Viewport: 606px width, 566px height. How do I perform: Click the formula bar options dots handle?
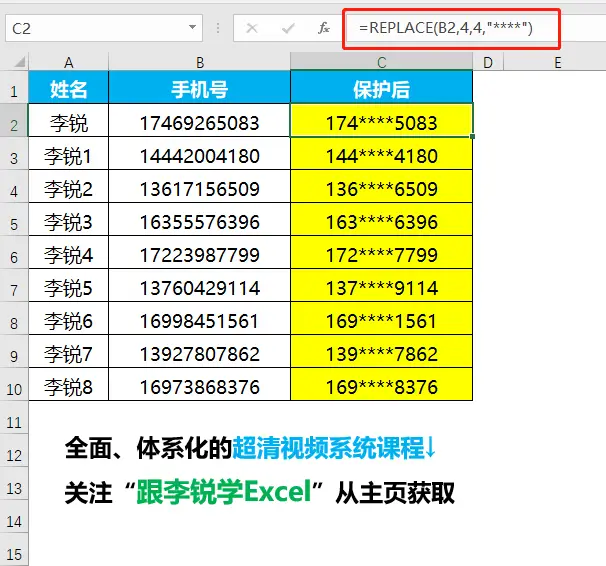(x=218, y=28)
